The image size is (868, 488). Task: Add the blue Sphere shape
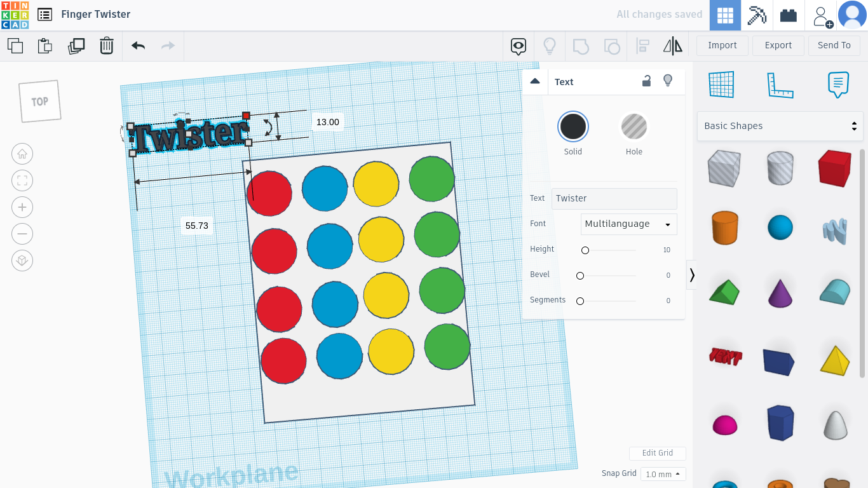pos(780,227)
